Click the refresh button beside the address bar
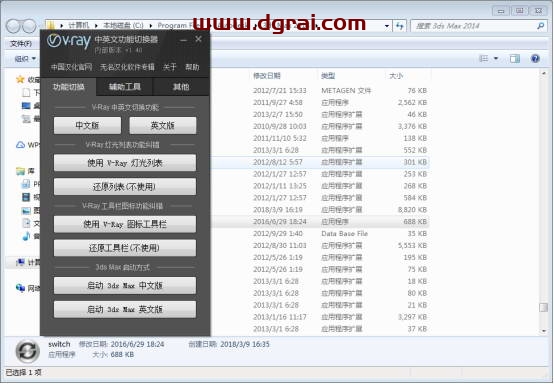Viewport: 554px width, 384px height. (x=400, y=26)
